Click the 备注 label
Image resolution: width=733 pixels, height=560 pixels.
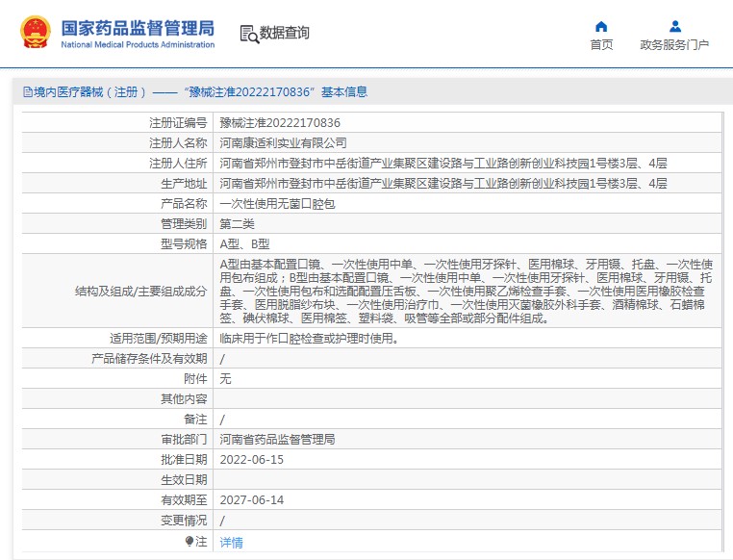pos(195,419)
